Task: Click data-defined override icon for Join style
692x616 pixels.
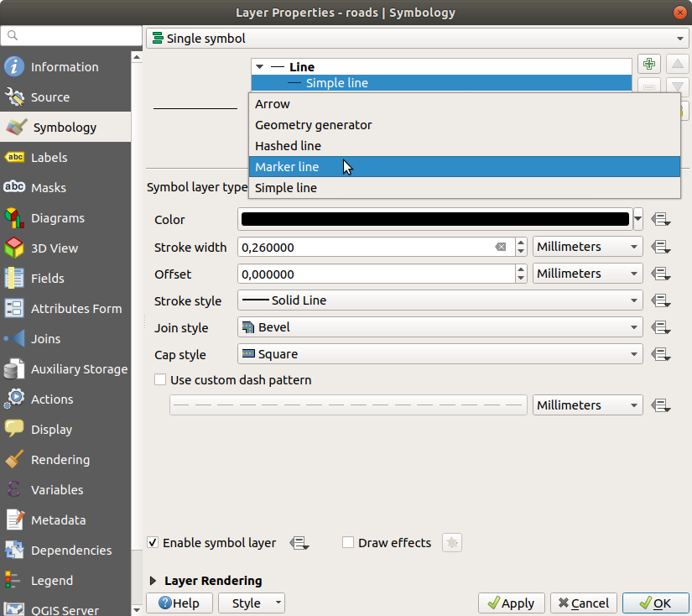Action: 661,328
